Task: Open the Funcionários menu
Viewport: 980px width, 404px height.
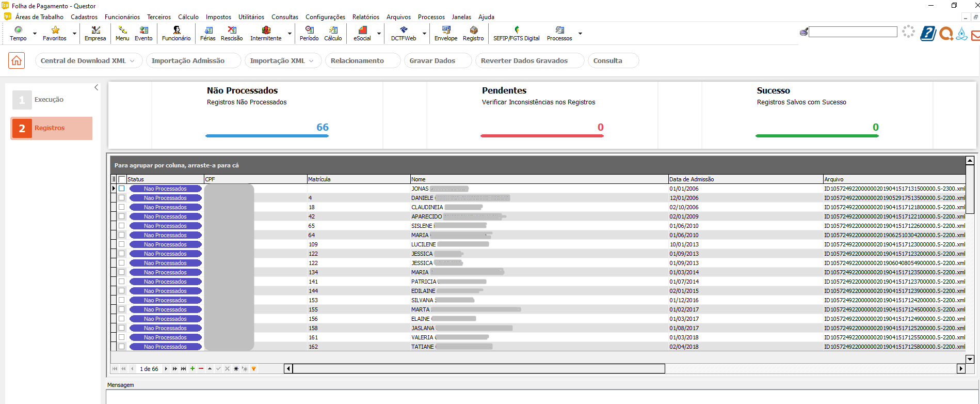Action: [122, 17]
